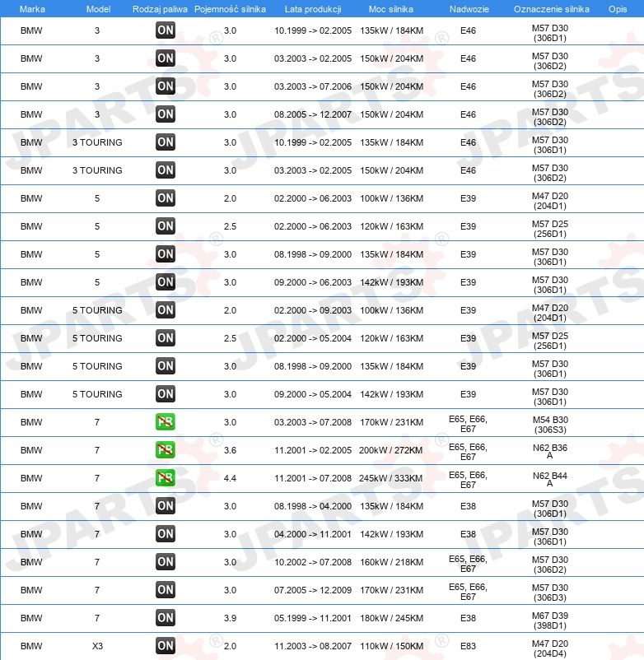This screenshot has height=660, width=644.
Task: Select the '08.1998 -> 04.2000' production years
Action: [312, 506]
